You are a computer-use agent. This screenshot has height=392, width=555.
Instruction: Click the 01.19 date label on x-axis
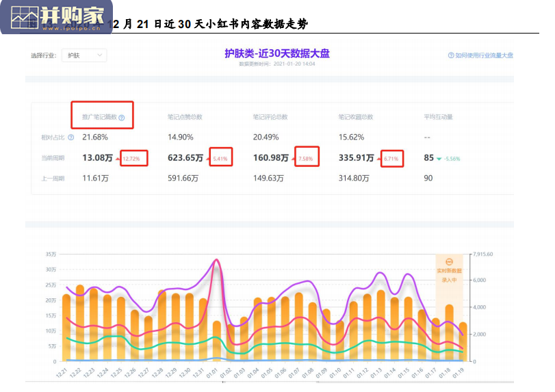[458, 373]
